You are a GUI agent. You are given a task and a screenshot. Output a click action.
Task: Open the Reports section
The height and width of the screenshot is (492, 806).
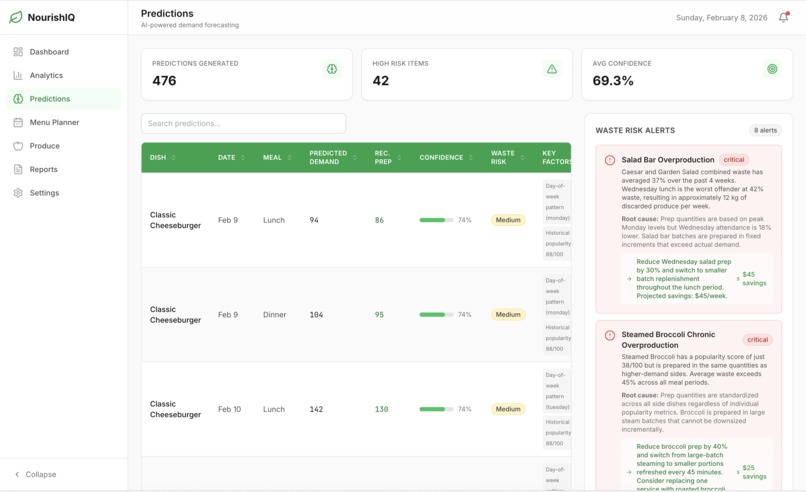(x=64, y=169)
